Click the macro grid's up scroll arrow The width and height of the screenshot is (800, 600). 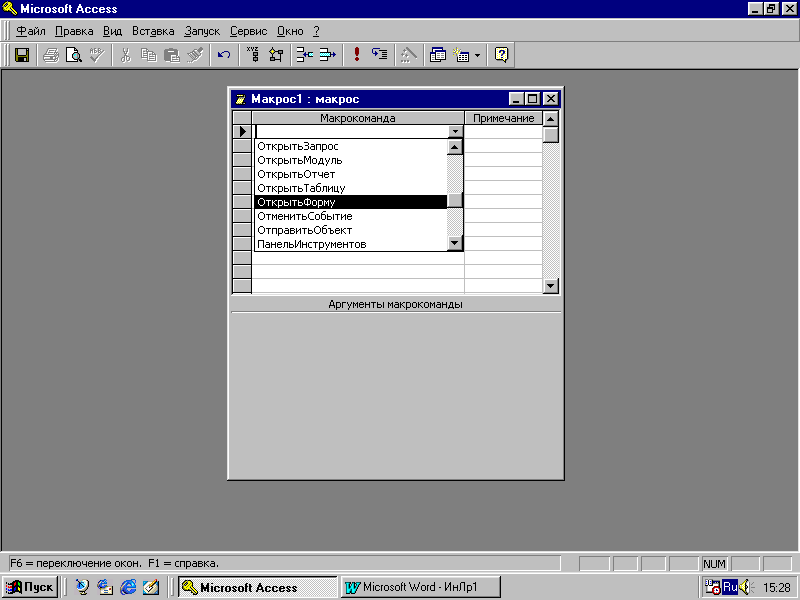pyautogui.click(x=551, y=118)
